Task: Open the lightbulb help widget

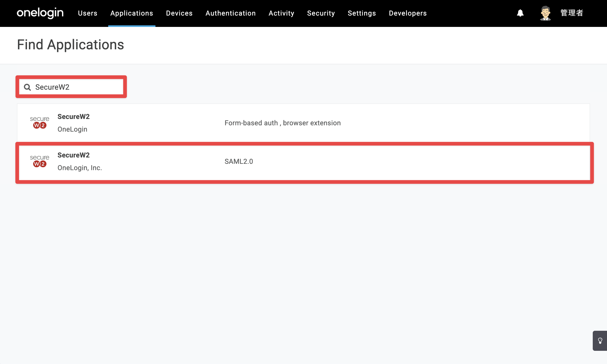Action: (x=600, y=341)
